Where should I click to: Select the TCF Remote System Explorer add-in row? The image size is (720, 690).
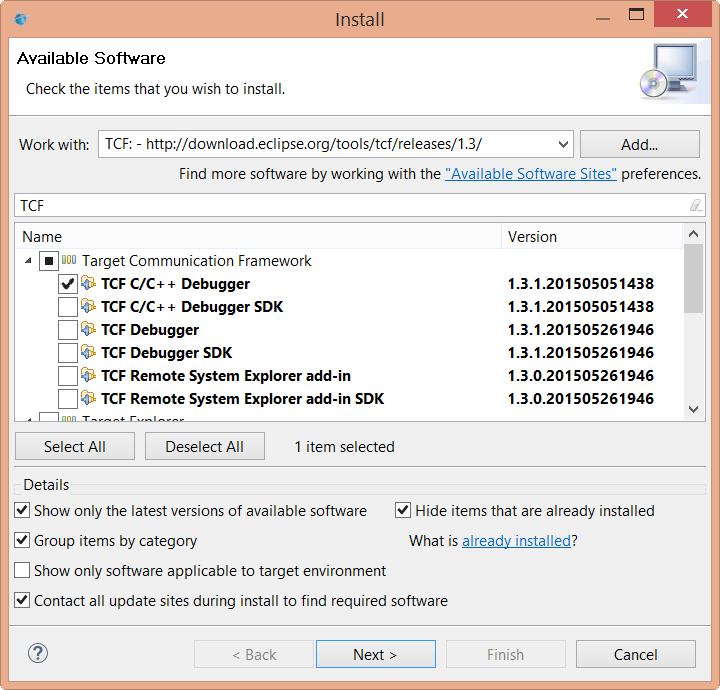[349, 376]
